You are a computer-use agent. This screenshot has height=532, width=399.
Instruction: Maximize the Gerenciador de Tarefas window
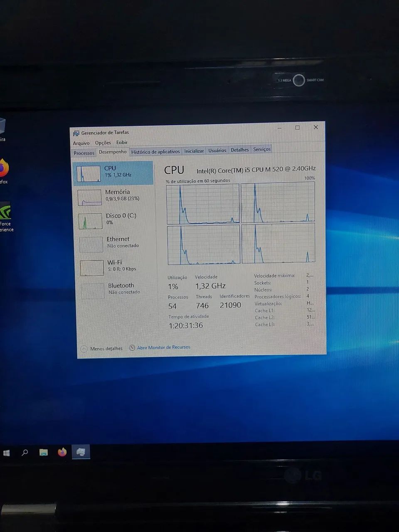[x=297, y=128]
